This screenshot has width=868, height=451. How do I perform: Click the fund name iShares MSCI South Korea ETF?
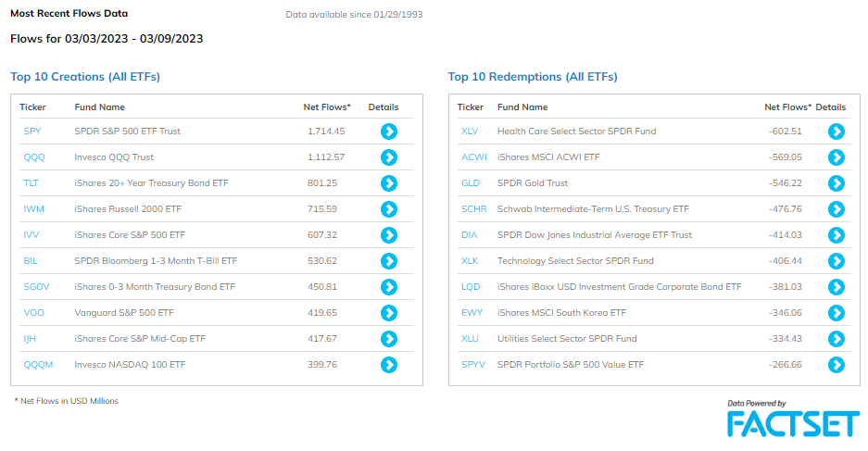562,313
